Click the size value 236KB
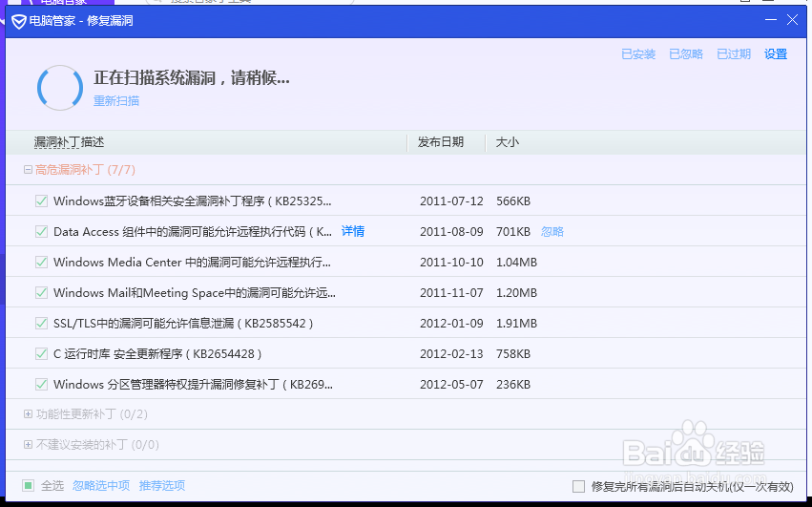812x507 pixels. 513,385
